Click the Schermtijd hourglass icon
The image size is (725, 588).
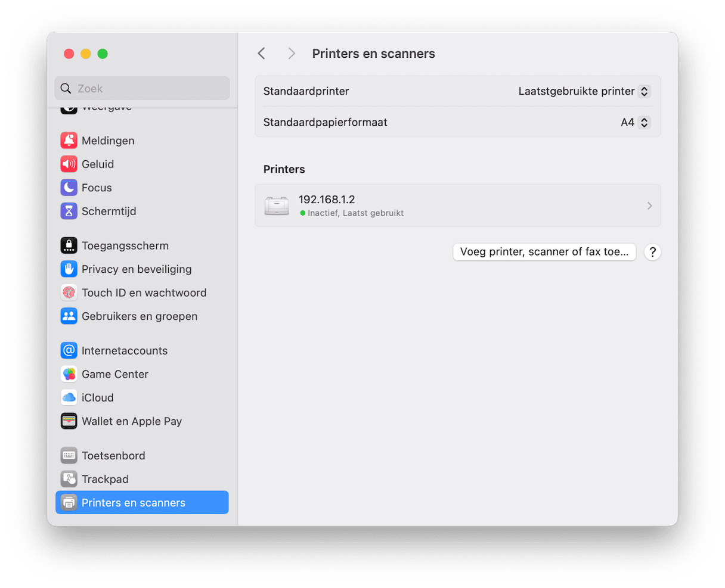pyautogui.click(x=69, y=211)
